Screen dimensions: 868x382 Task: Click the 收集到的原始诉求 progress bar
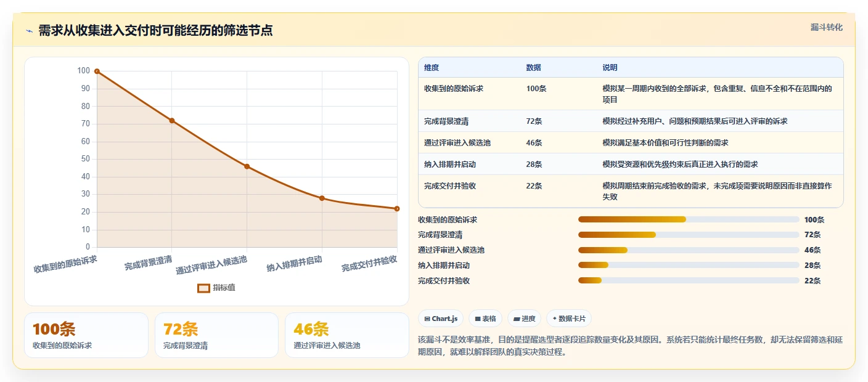tap(689, 219)
